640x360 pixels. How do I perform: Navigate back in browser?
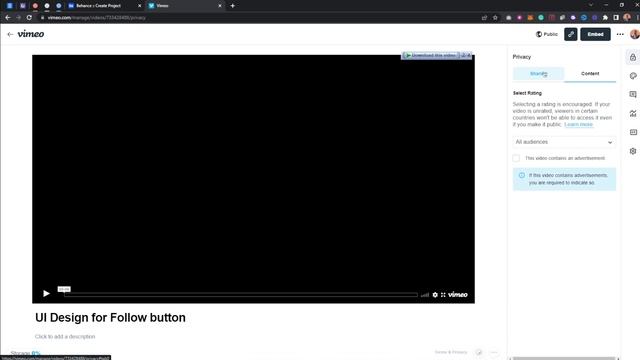[8, 18]
